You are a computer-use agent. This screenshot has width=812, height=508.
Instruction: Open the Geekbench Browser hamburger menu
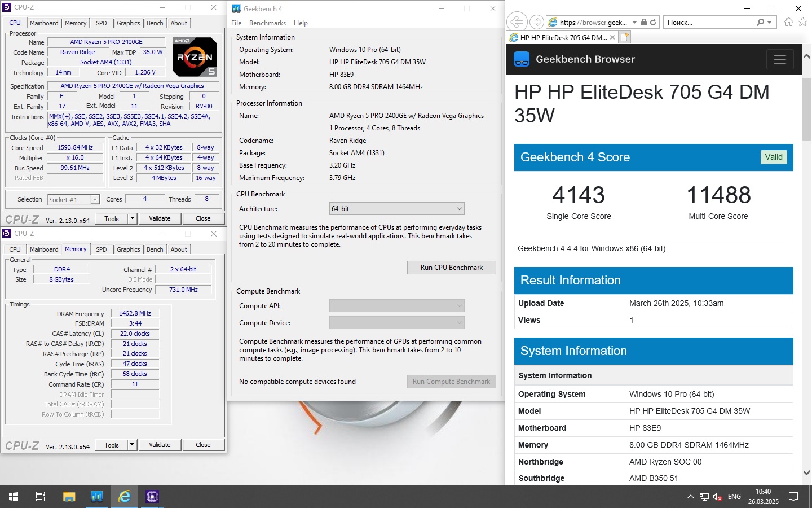(x=780, y=59)
